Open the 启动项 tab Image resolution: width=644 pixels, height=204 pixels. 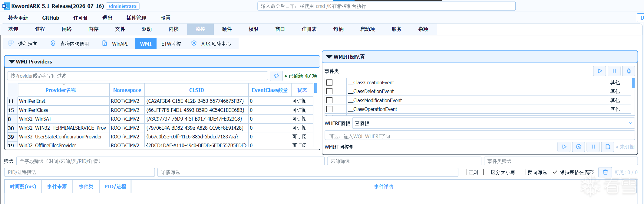pyautogui.click(x=367, y=29)
